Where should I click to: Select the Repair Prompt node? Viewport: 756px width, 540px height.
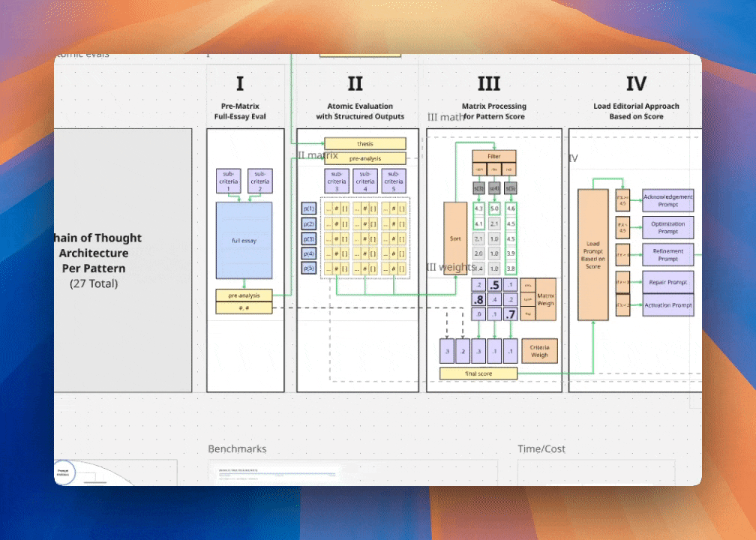[x=667, y=282]
